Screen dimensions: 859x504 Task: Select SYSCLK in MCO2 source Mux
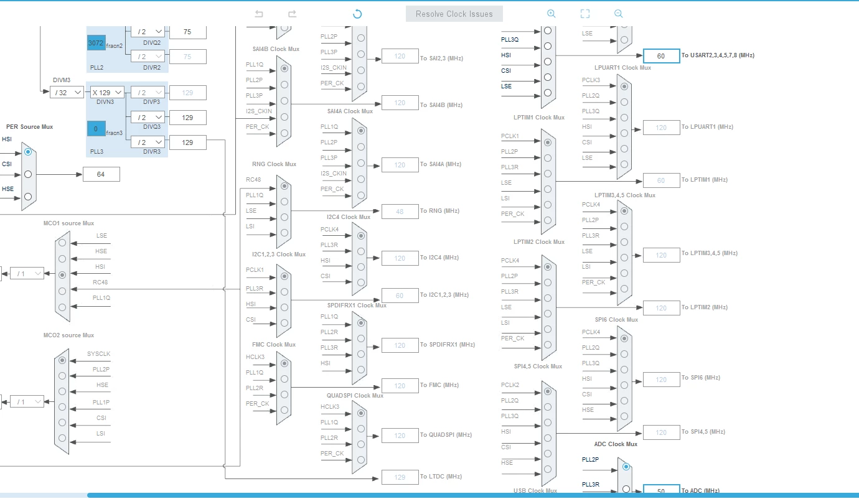(62, 360)
